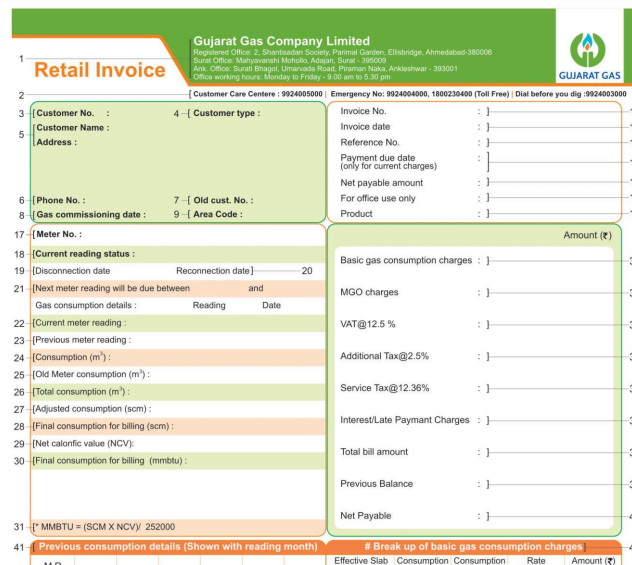The height and width of the screenshot is (565, 632).
Task: Click the 'Invoice No.' label
Action: (x=363, y=111)
